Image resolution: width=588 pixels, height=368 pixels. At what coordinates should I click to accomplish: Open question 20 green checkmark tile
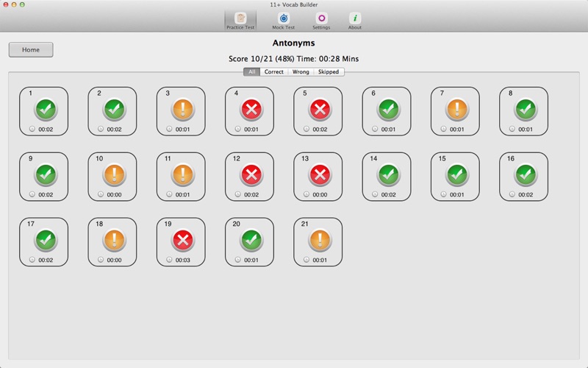pyautogui.click(x=249, y=242)
